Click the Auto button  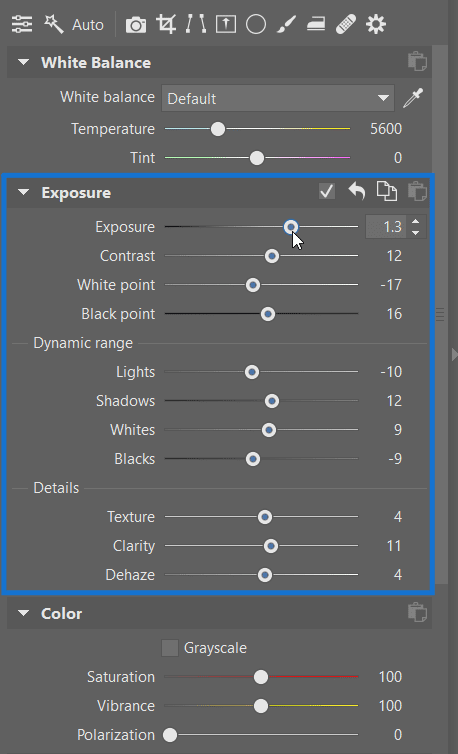(x=88, y=25)
